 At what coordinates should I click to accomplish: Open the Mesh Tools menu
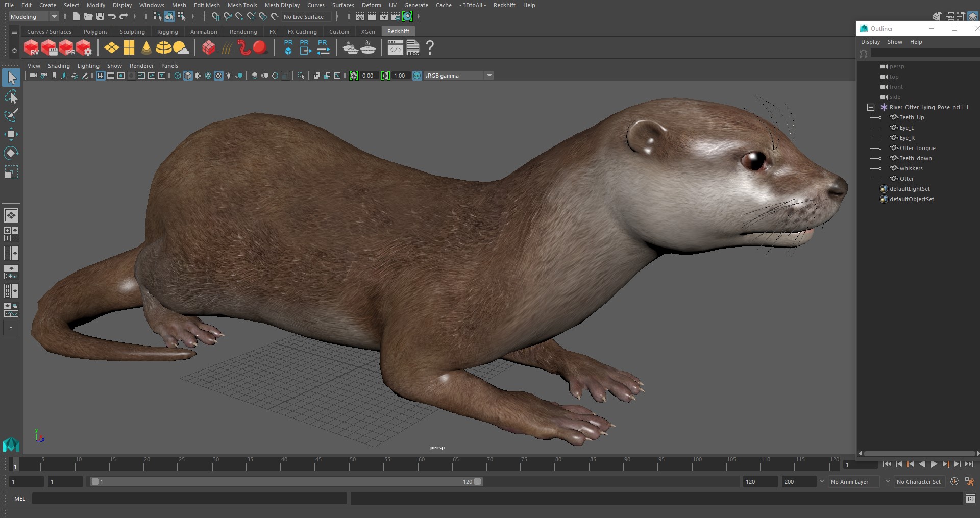pyautogui.click(x=242, y=5)
